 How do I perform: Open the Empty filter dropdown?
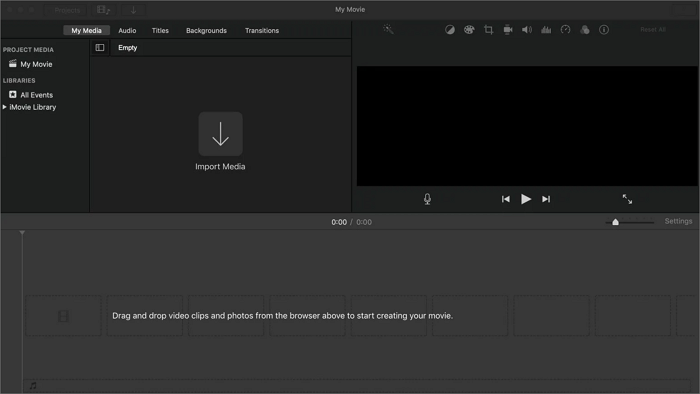(128, 48)
